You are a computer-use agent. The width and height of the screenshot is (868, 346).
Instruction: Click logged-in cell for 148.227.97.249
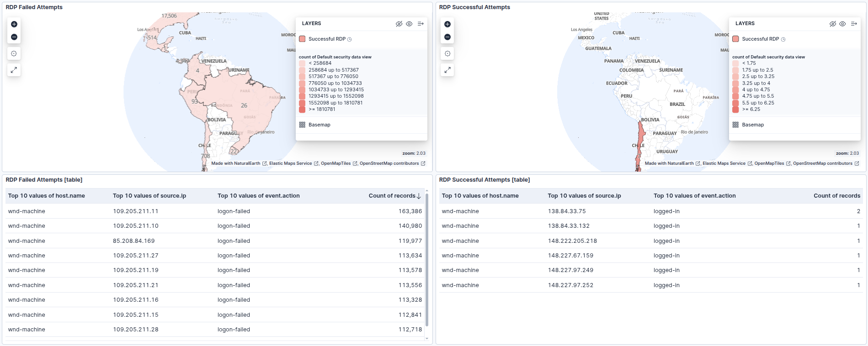coord(666,270)
